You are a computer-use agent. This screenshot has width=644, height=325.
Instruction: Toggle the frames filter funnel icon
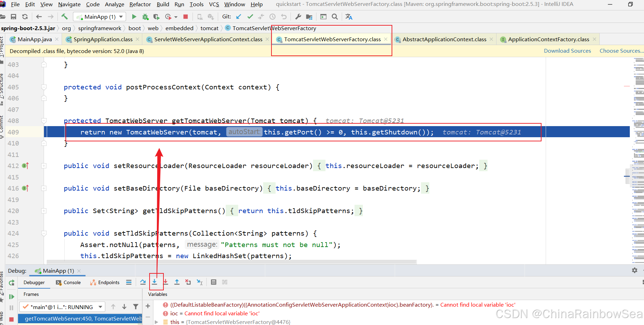pos(136,307)
